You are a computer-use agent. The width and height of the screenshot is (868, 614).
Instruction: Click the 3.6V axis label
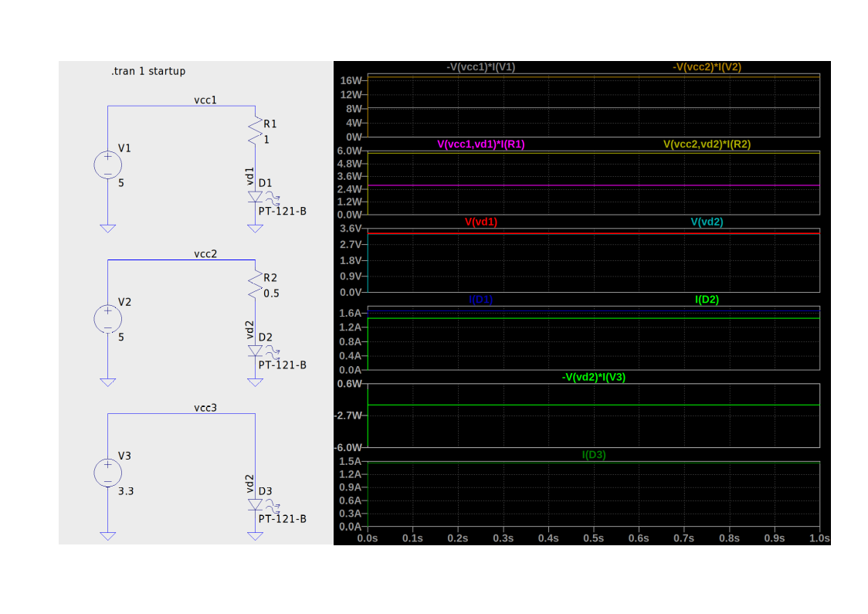point(351,228)
